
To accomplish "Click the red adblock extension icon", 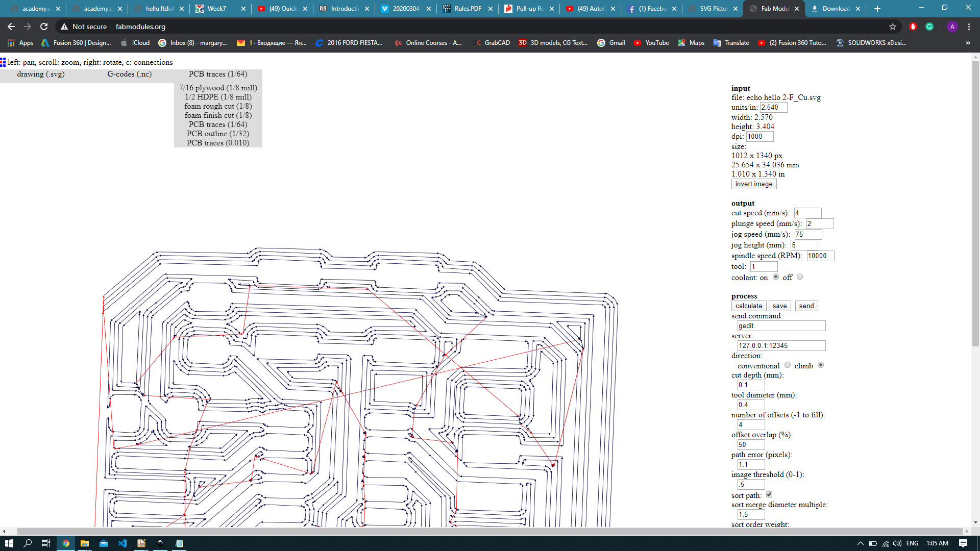I will click(913, 27).
